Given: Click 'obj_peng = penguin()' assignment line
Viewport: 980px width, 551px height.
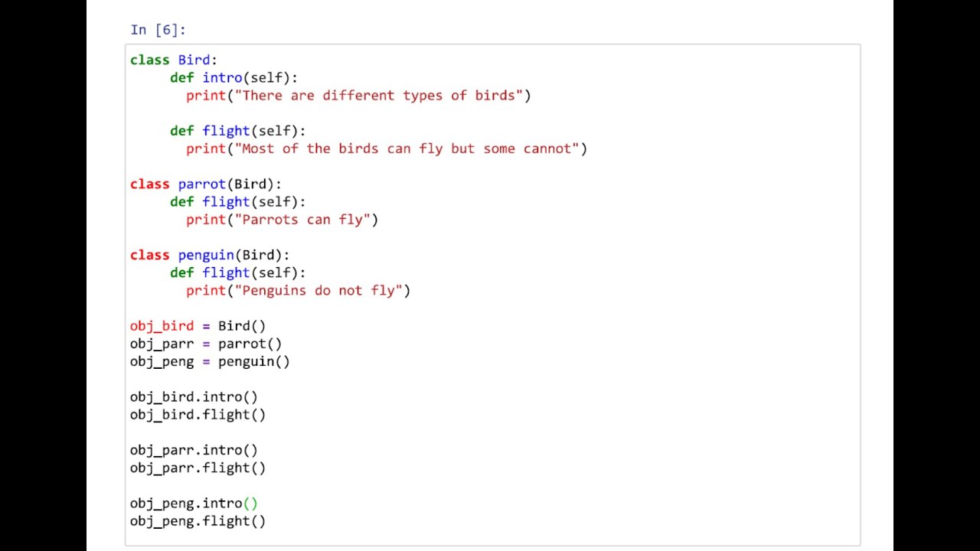Looking at the screenshot, I should click(x=210, y=361).
